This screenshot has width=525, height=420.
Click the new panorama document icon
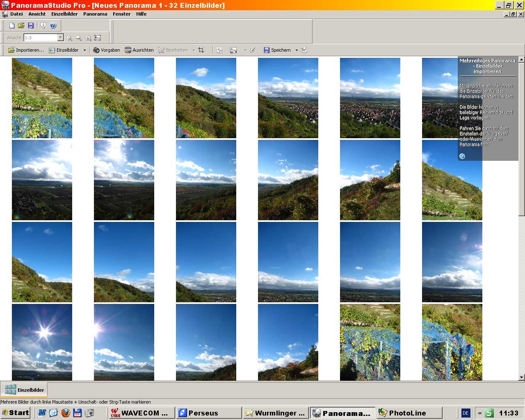(x=12, y=25)
